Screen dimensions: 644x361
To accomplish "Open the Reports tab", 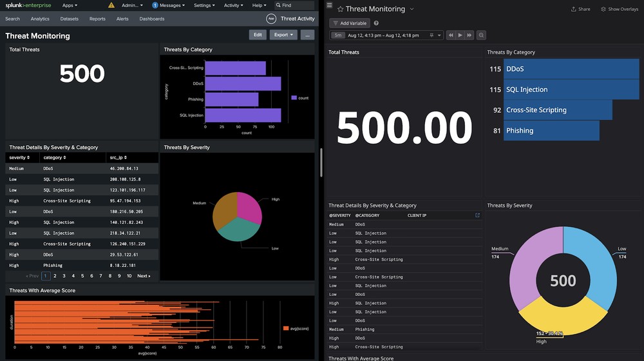I will pyautogui.click(x=97, y=19).
